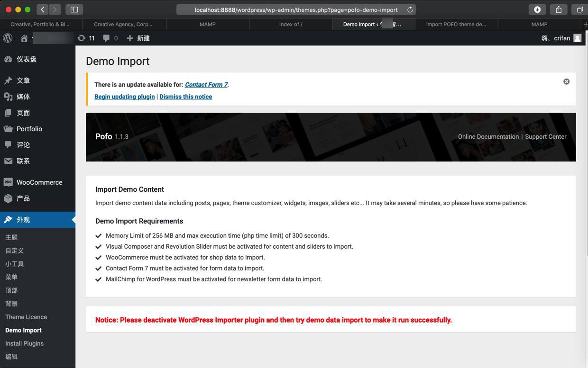Image resolution: width=588 pixels, height=368 pixels.
Task: Click the Safari share icon
Action: click(559, 9)
